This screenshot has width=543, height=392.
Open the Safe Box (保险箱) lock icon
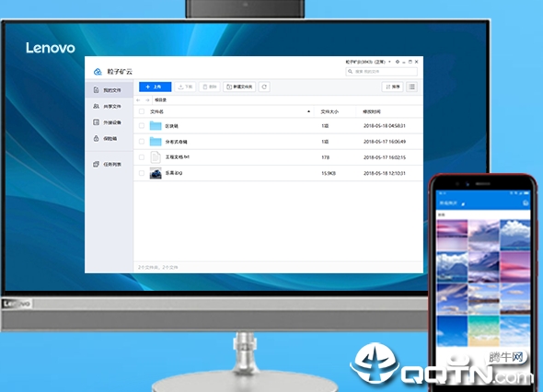point(97,139)
